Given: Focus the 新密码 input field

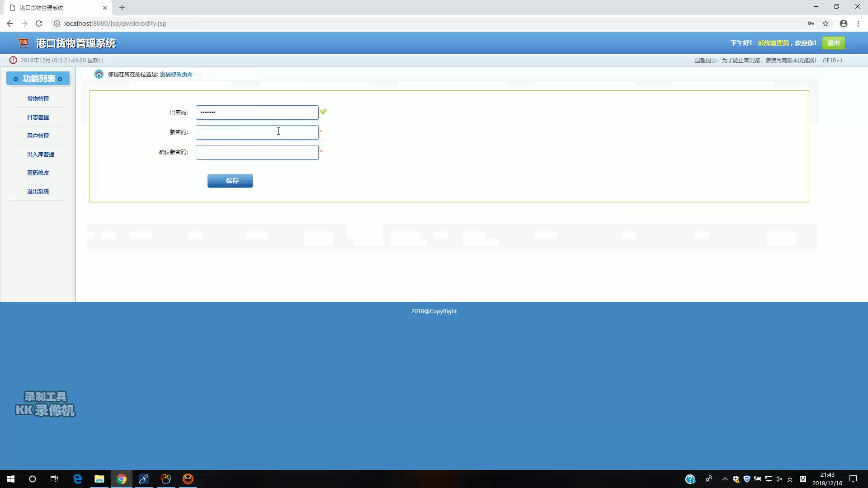Looking at the screenshot, I should [x=257, y=132].
